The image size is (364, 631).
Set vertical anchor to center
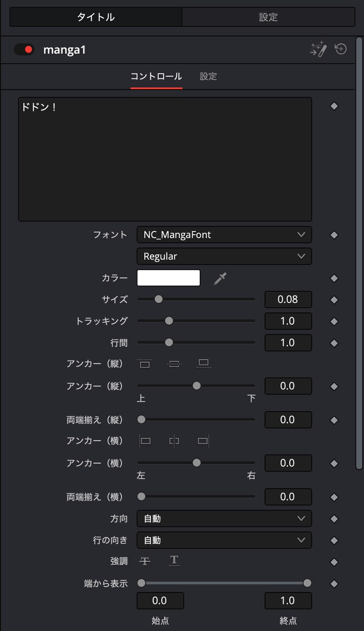[x=174, y=363]
